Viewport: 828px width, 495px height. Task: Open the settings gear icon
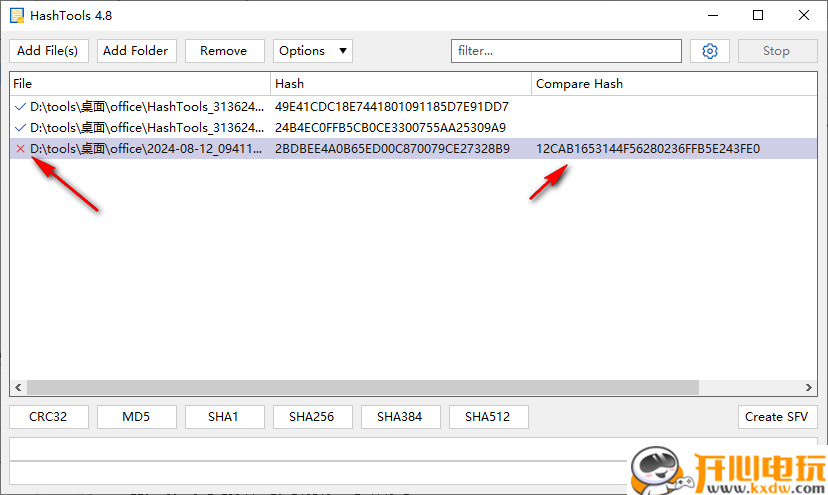pos(710,51)
